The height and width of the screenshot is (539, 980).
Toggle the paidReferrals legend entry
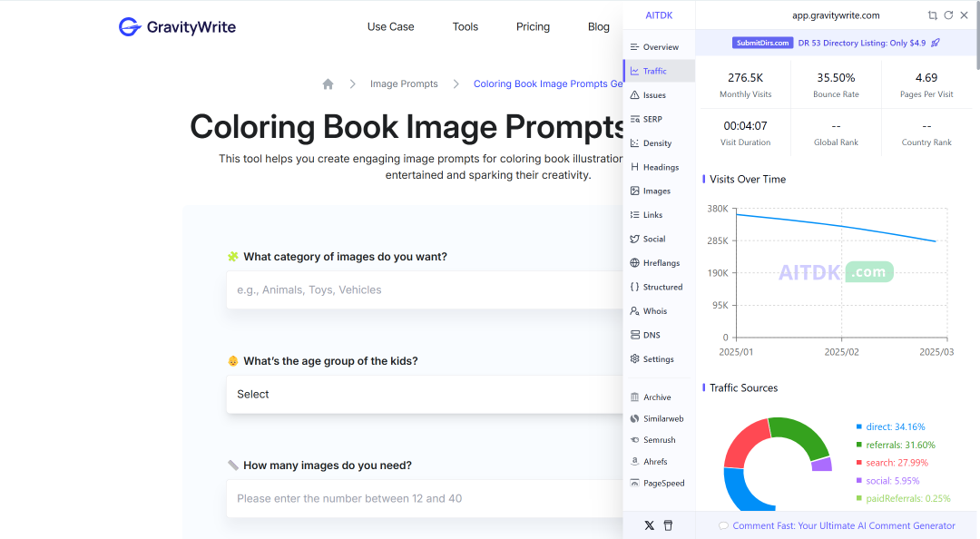pos(903,498)
